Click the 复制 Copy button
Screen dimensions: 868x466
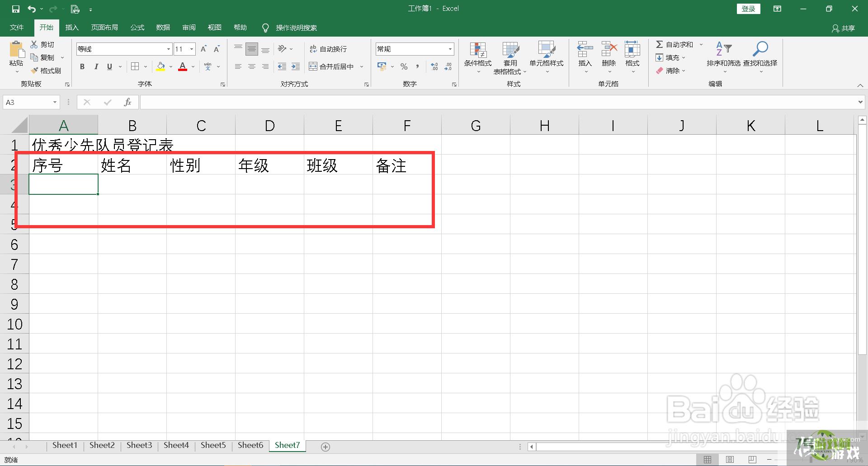pyautogui.click(x=42, y=57)
